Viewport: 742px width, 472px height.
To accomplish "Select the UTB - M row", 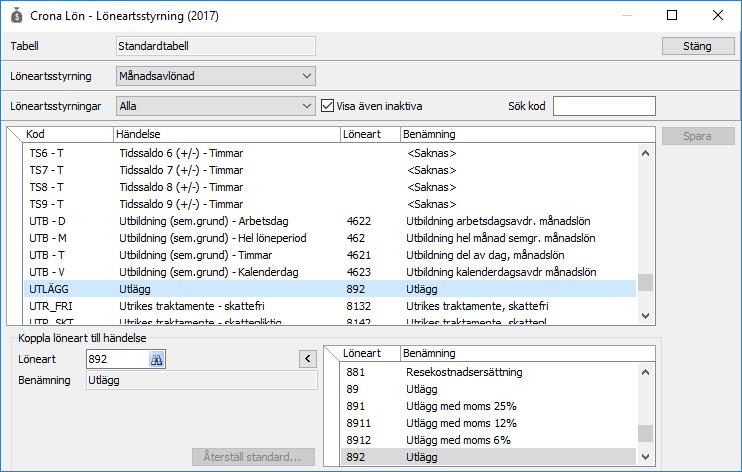I will tap(330, 238).
